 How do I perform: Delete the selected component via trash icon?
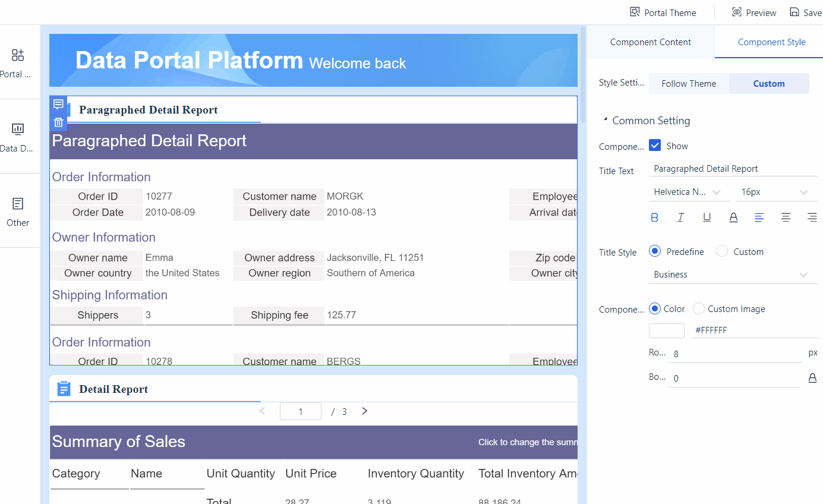pos(58,122)
